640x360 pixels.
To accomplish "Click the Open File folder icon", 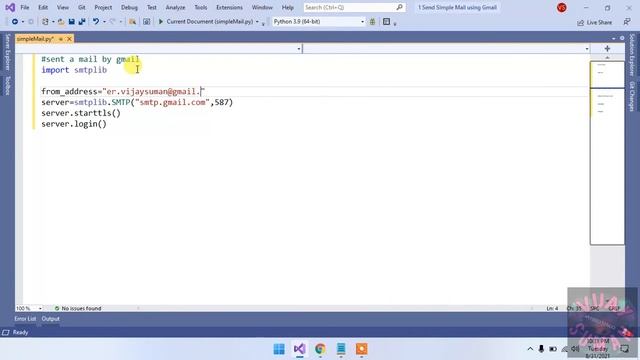I will (61, 22).
